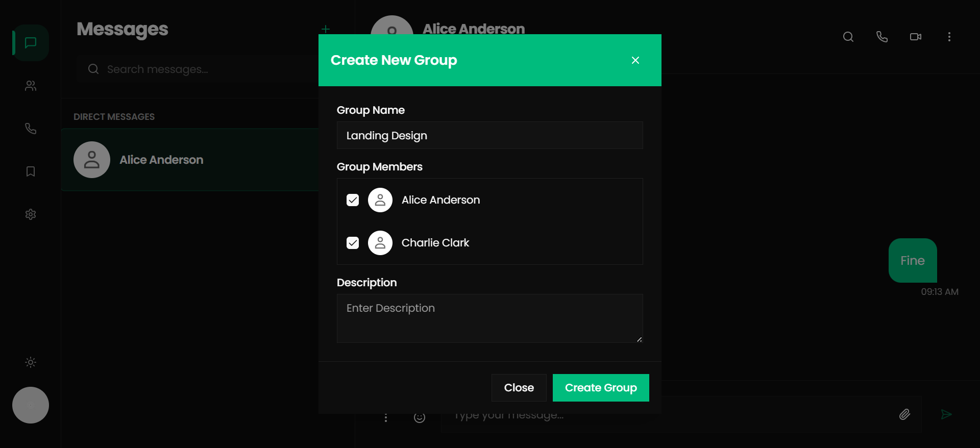Click the search icon in chat header
The image size is (980, 448).
click(848, 37)
